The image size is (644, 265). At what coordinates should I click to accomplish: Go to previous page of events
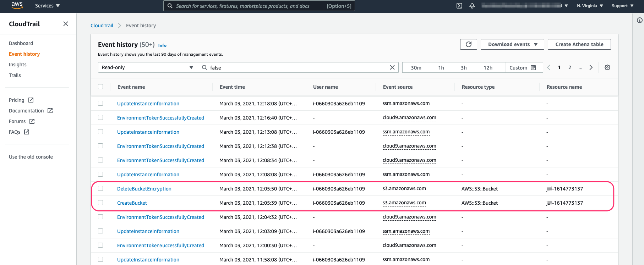(x=549, y=67)
